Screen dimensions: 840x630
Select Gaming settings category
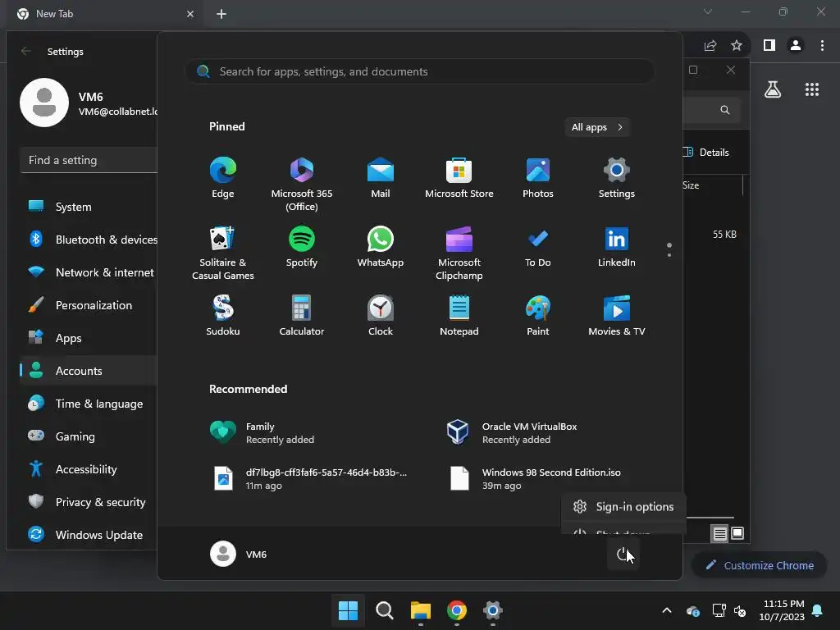[x=89, y=436]
